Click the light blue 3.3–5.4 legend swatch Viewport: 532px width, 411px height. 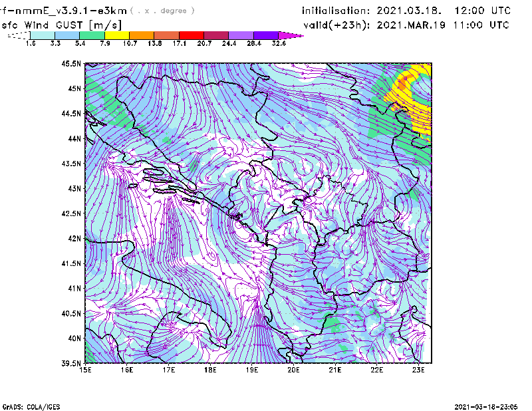(67, 35)
